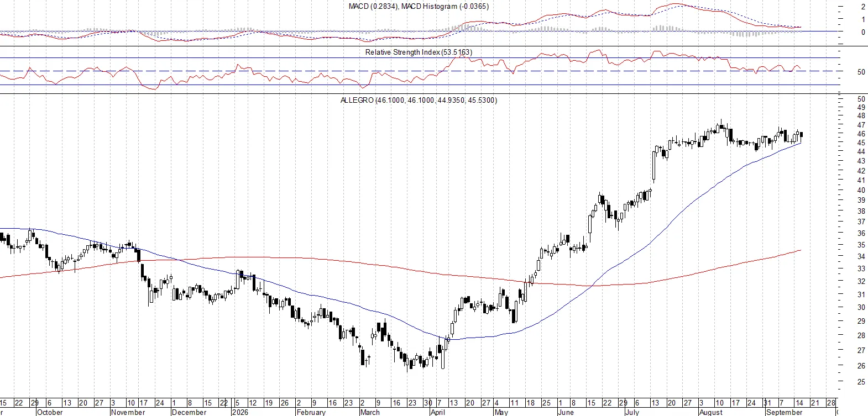Screen dimensions: 868x416
Task: Select the September label on time axis
Action: [x=784, y=412]
